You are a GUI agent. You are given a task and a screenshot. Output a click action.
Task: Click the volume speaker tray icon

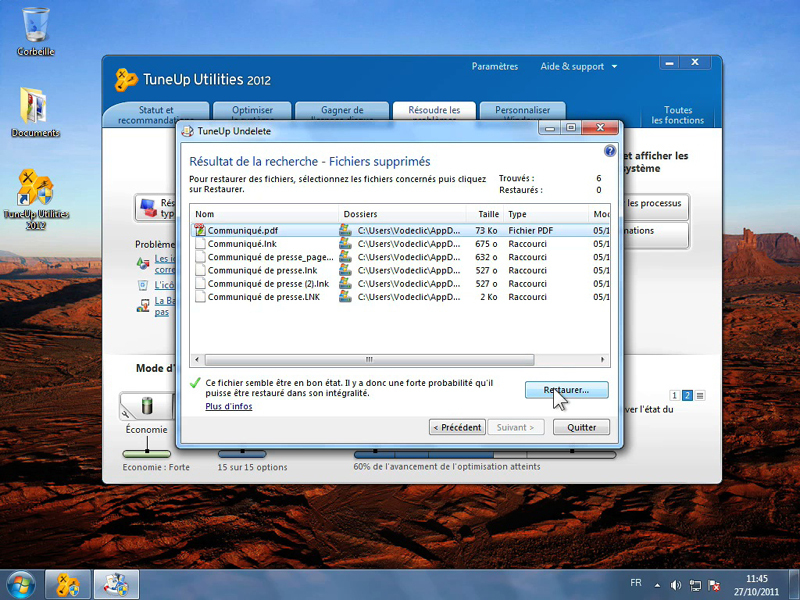[676, 585]
